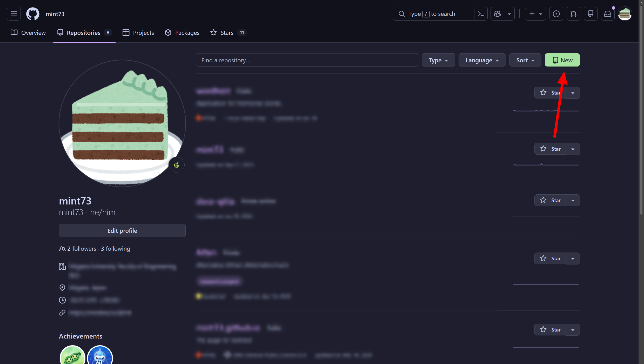The image size is (644, 364).
Task: Expand list menu beside second Star button
Action: coord(573,149)
